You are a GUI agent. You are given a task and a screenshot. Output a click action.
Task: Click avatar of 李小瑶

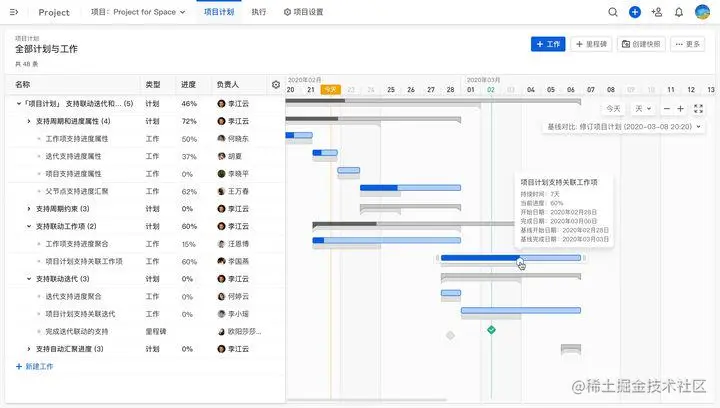pyautogui.click(x=221, y=314)
